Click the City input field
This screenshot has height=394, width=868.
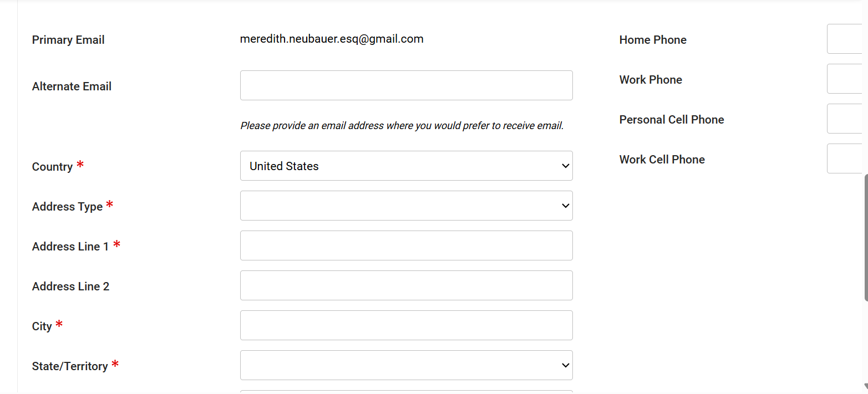coord(406,325)
